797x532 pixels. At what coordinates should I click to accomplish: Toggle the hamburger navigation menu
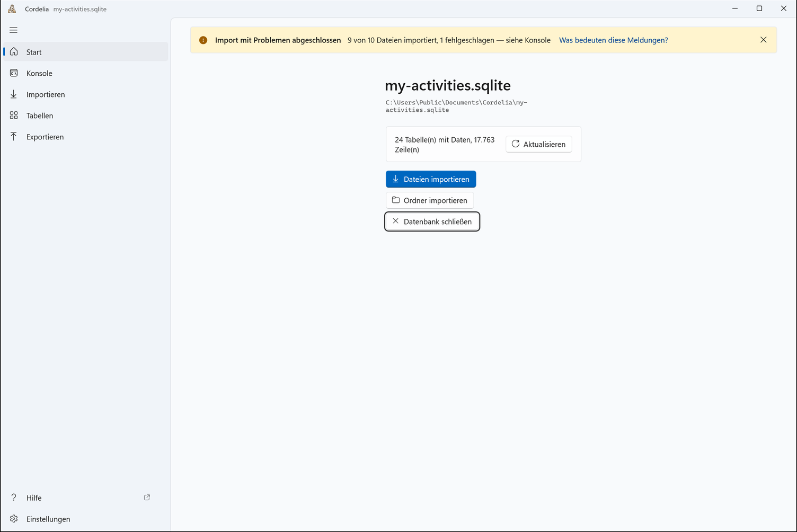(x=14, y=30)
